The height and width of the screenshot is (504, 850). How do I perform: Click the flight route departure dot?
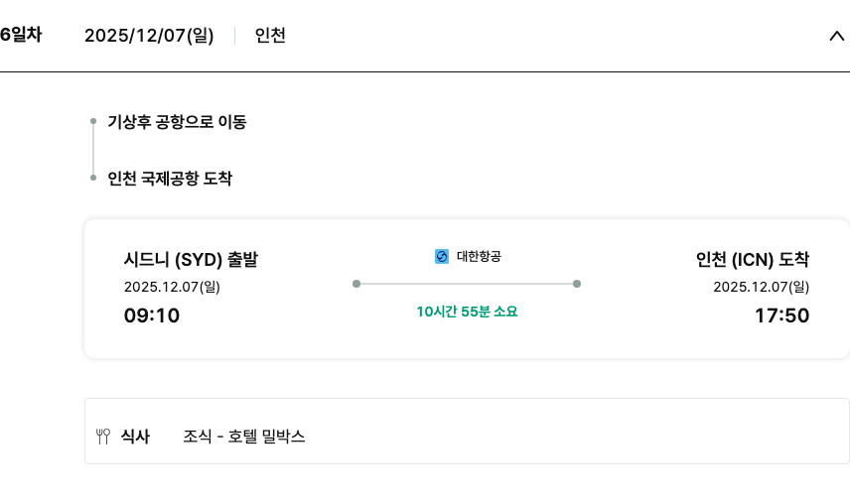tap(356, 284)
